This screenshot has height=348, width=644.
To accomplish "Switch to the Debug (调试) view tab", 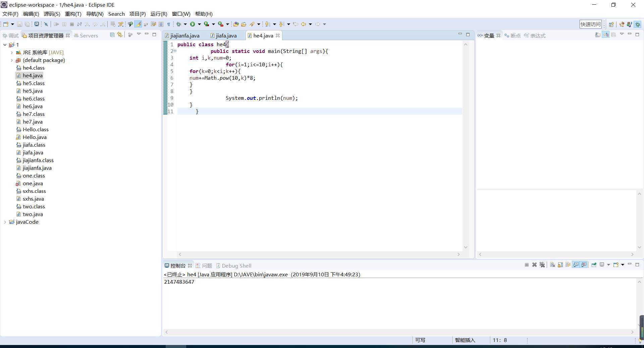I will point(10,36).
